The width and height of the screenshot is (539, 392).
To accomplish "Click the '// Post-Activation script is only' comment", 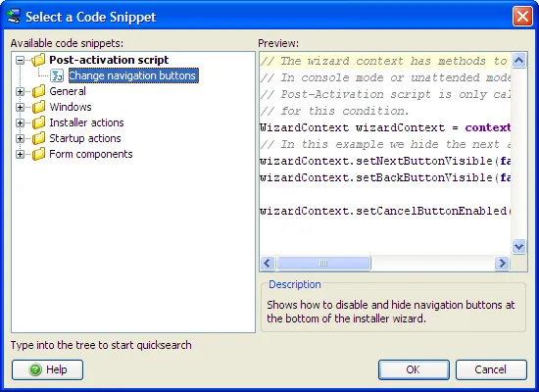I will tap(385, 94).
